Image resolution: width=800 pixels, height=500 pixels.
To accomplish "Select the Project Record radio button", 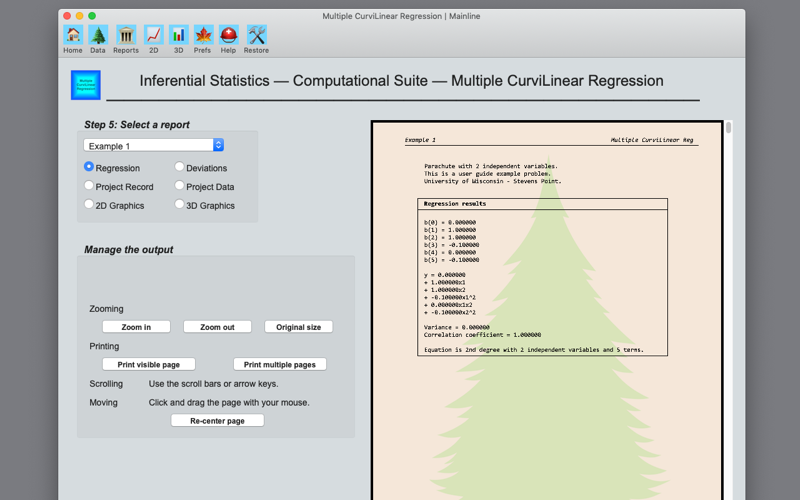I will (x=89, y=185).
